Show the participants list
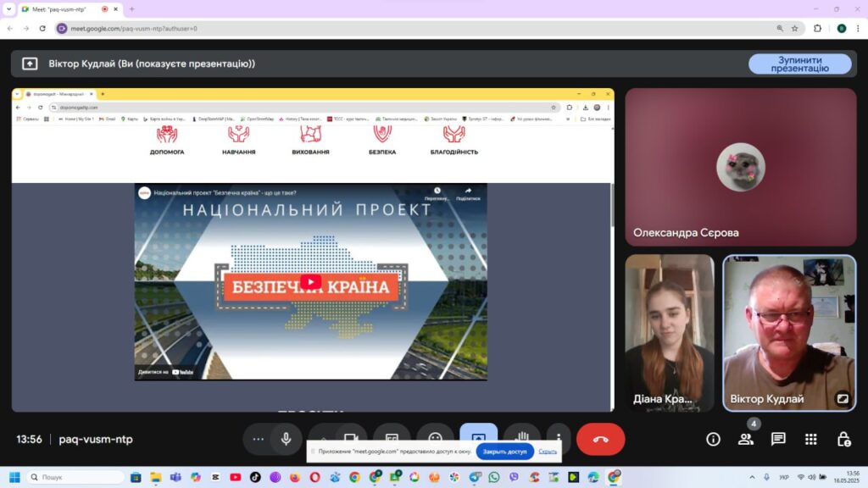This screenshot has width=868, height=488. [x=746, y=440]
